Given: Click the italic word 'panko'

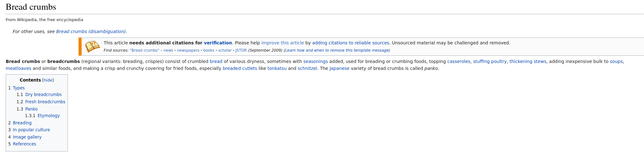Looking at the screenshot, I should point(431,68).
